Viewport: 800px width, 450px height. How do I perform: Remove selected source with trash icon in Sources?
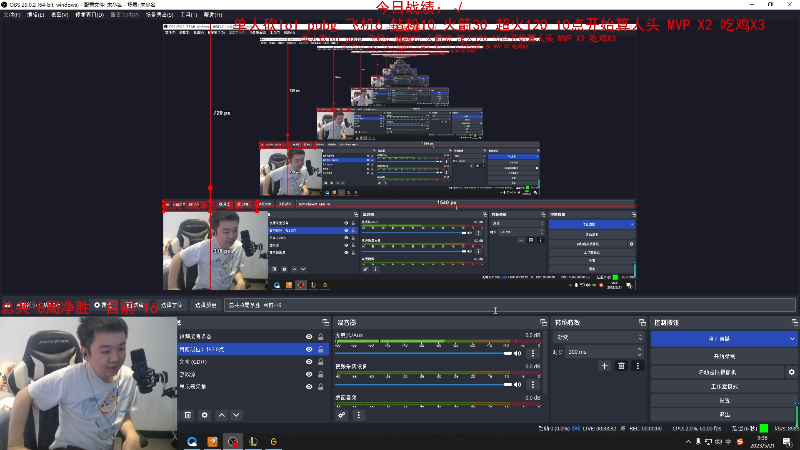click(188, 415)
